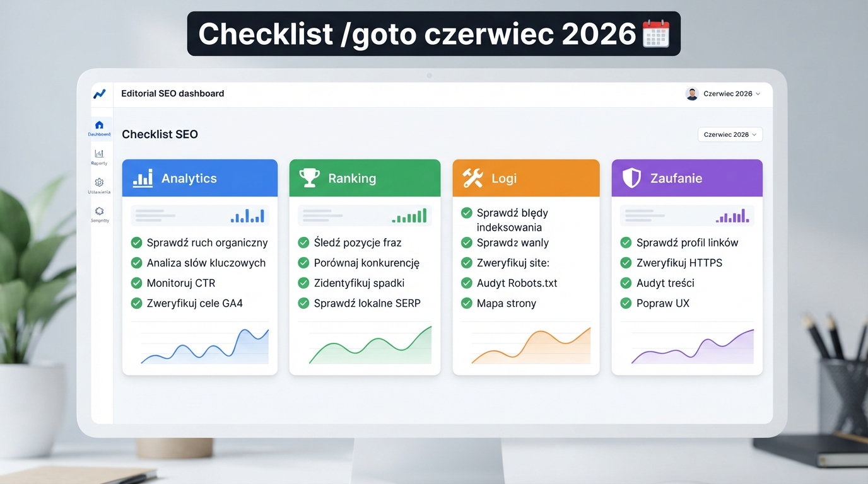
Task: Click the trophy icon in Ranking header
Action: pos(309,178)
